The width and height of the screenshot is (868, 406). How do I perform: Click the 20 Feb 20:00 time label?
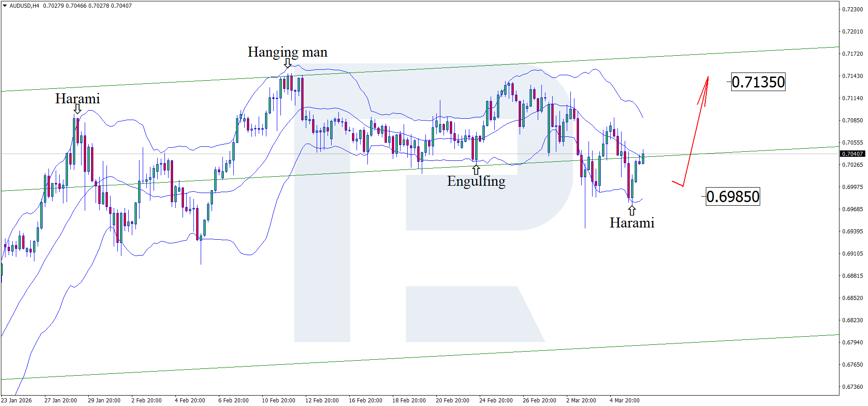pos(453,401)
